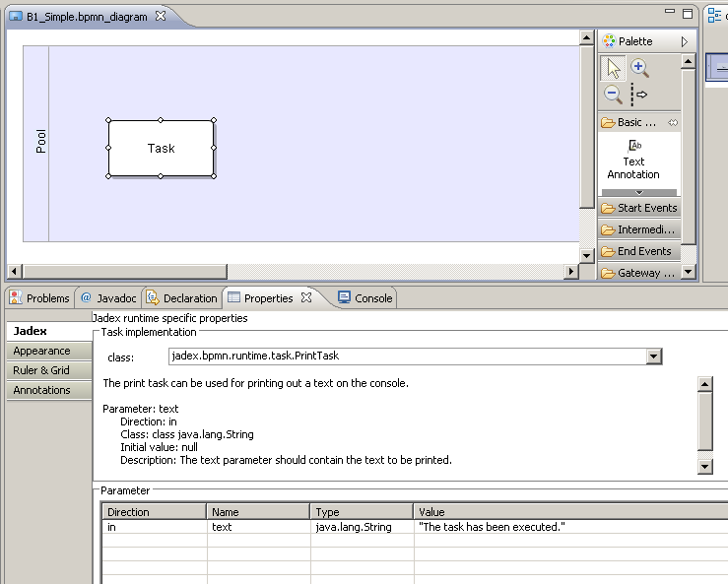Screen dimensions: 728x584
Task: Click the Zoom In magnifier tool
Action: point(640,68)
